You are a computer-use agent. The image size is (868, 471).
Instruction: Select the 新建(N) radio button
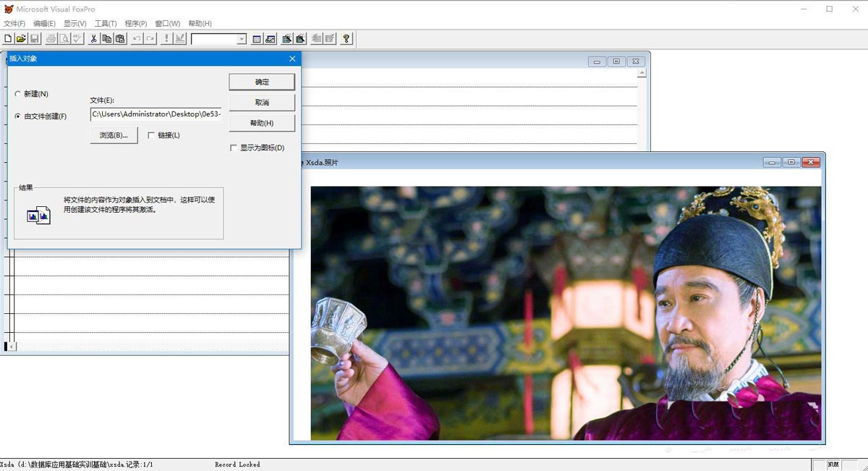pyautogui.click(x=18, y=94)
